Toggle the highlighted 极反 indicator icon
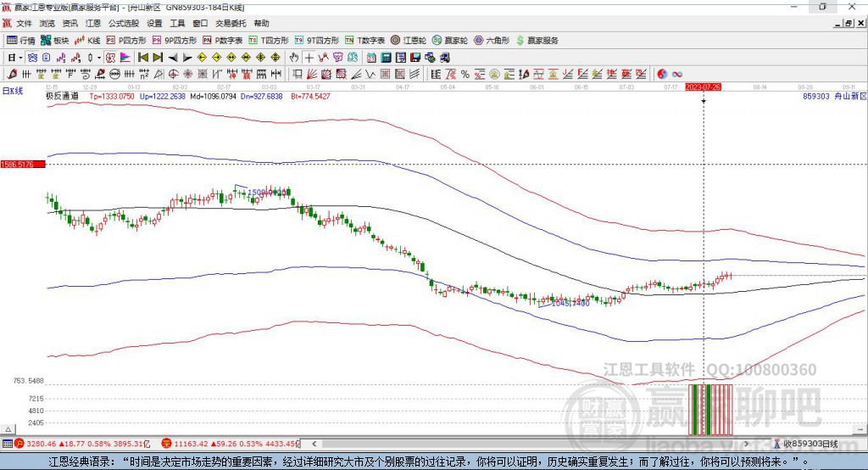Screen dimensions: 868x470 point(110,58)
